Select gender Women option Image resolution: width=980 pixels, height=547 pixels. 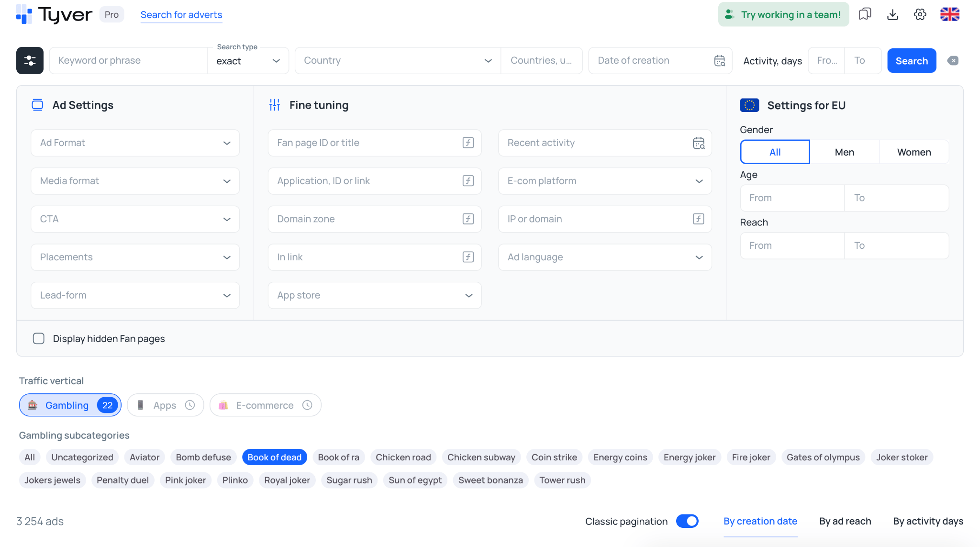click(914, 152)
